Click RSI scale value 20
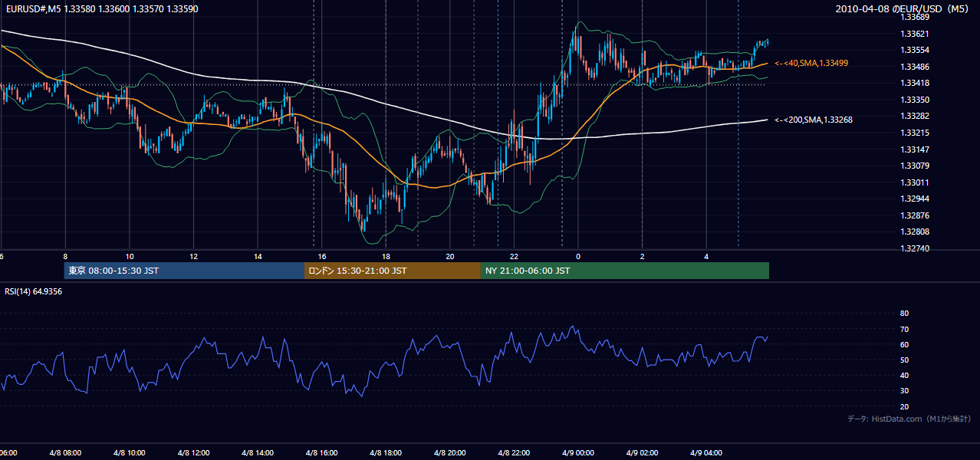This screenshot has width=980, height=460. tap(904, 406)
